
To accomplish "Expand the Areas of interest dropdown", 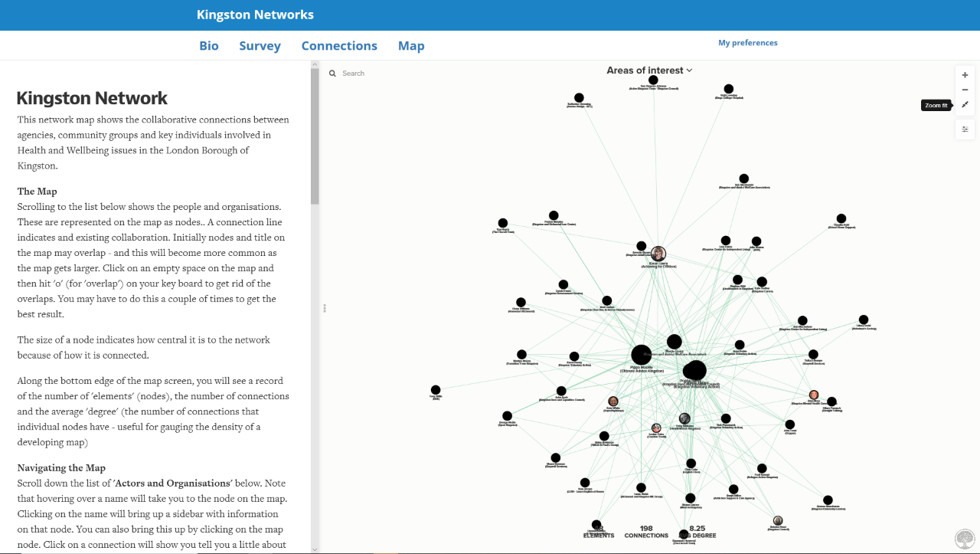I will (649, 70).
